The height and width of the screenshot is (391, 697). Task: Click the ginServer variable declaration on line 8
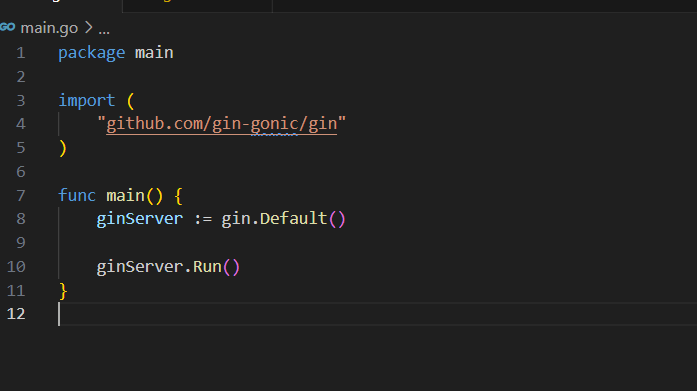coord(140,219)
